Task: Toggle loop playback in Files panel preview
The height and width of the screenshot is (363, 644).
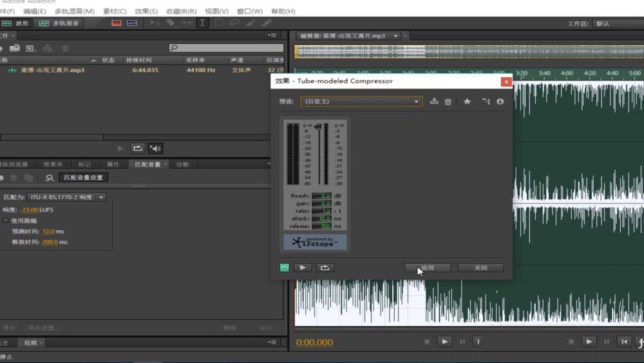Action: [138, 148]
